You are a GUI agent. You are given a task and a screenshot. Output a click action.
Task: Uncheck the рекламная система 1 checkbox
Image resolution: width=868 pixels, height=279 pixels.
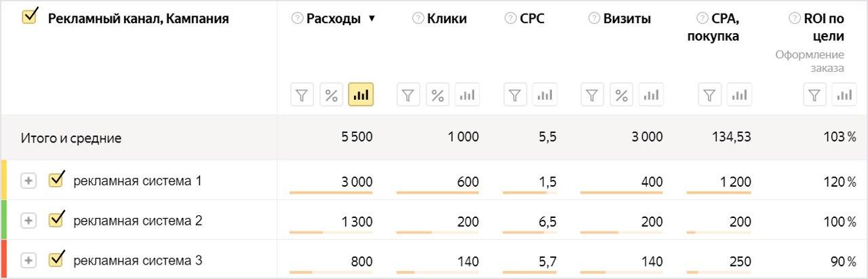click(x=56, y=180)
